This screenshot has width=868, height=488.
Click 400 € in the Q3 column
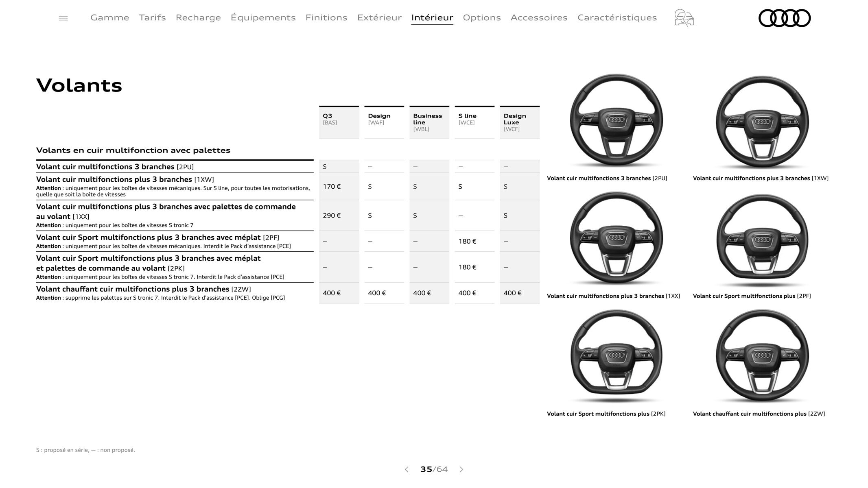pos(339,293)
